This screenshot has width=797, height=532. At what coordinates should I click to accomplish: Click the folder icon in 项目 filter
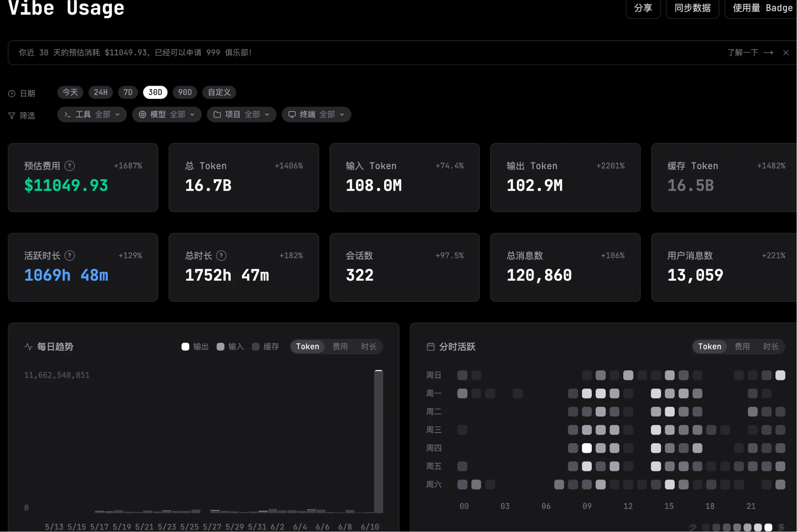click(x=217, y=115)
